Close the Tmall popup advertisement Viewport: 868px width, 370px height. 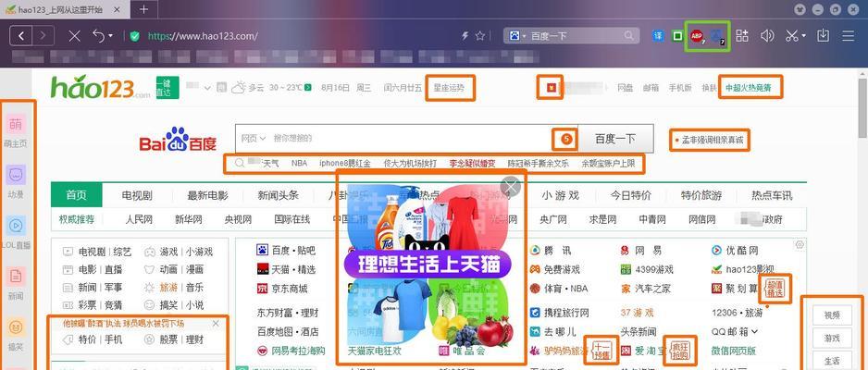point(511,187)
